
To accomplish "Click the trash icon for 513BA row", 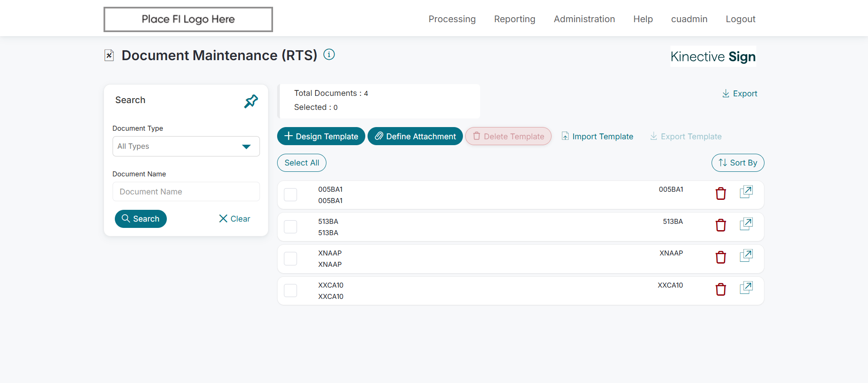I will [721, 225].
